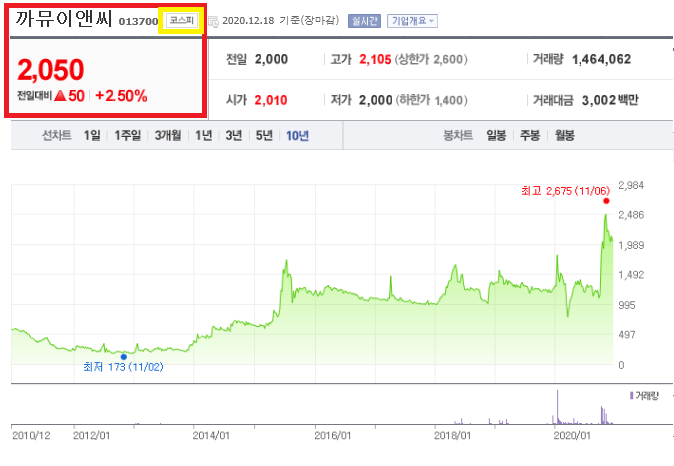The height and width of the screenshot is (466, 674).
Task: Click the 실시간 realtime badge
Action: (x=365, y=21)
